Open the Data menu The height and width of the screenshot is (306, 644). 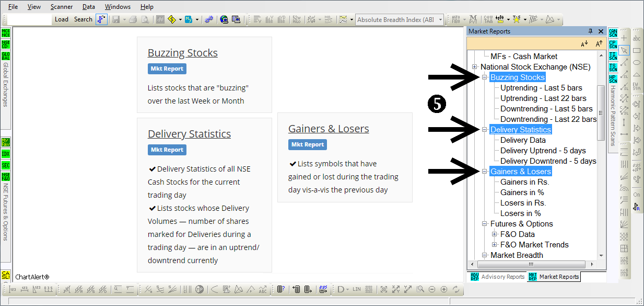point(89,7)
